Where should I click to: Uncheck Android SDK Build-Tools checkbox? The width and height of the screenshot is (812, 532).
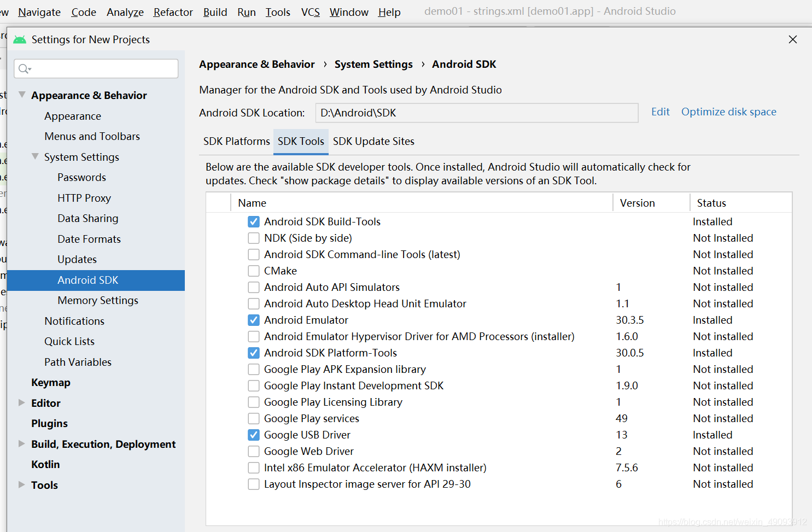[254, 221]
